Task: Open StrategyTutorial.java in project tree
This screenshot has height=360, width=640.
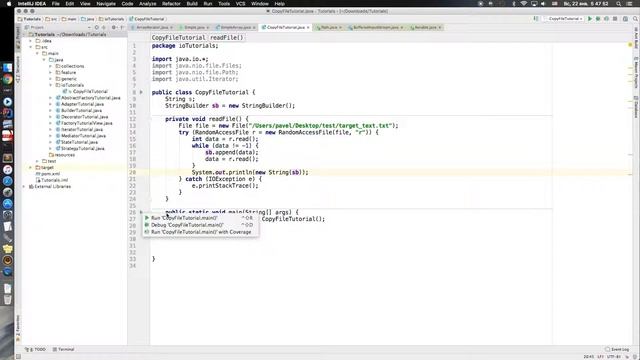Action: point(80,149)
